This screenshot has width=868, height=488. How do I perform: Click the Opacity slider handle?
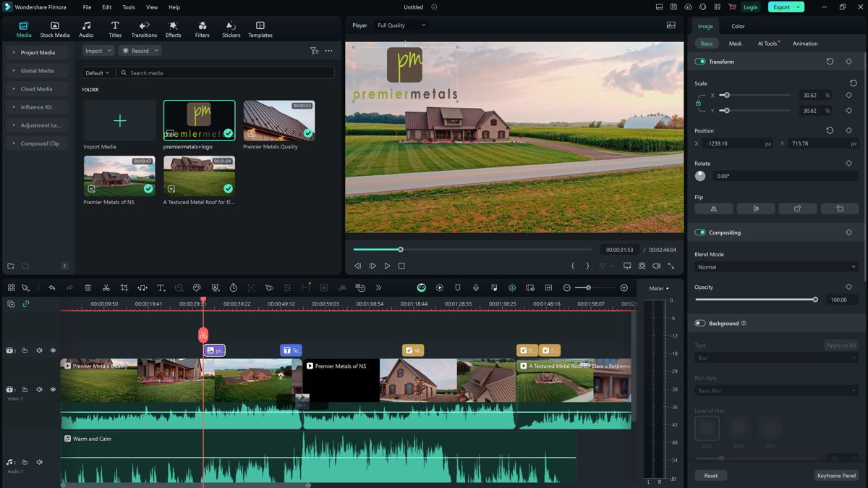(815, 300)
